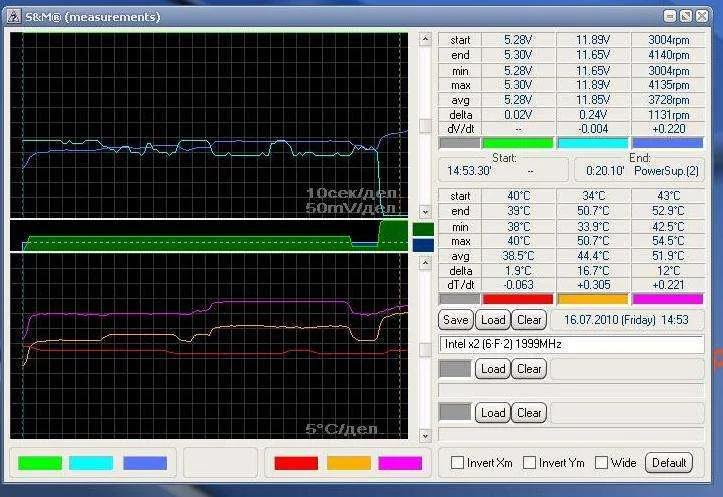This screenshot has width=723, height=497.
Task: Choose the magenta swatch in the bottom legend
Action: click(400, 463)
